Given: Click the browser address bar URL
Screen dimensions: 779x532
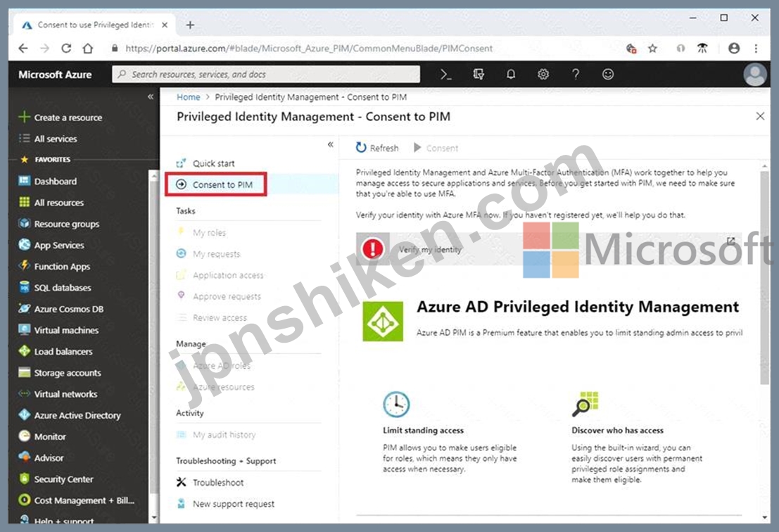Looking at the screenshot, I should point(309,48).
